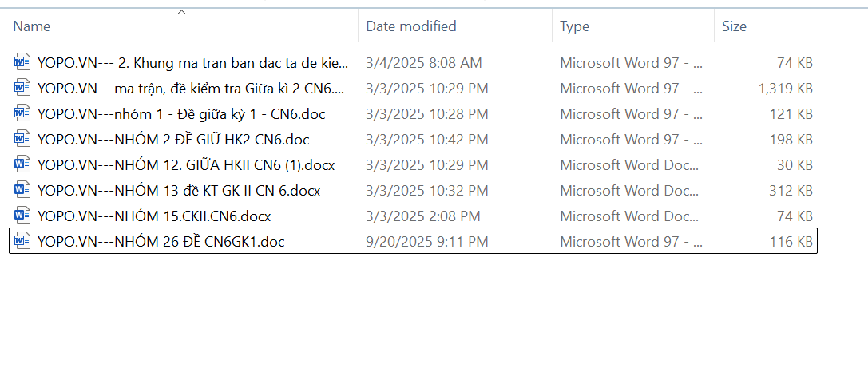Click the file name NHÓM 15.CKII.CN6.docx

pyautogui.click(x=154, y=216)
